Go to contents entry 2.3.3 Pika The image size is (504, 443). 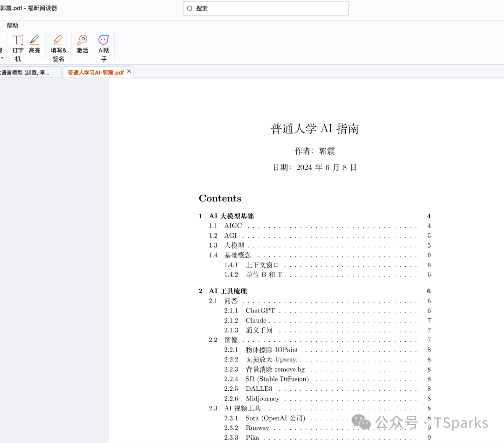(328, 437)
